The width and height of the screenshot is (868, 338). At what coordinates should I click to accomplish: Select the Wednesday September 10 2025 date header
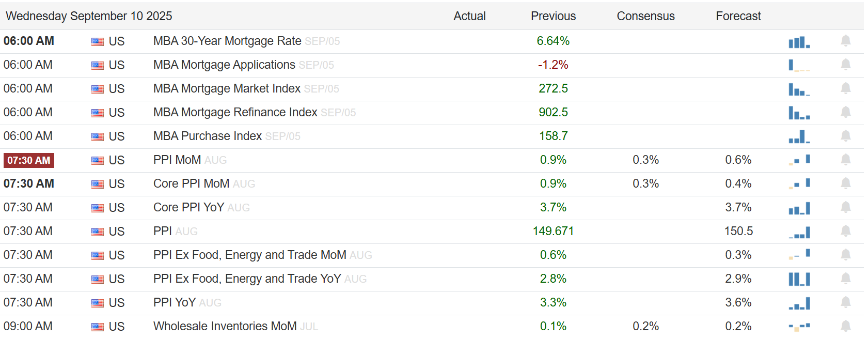(89, 16)
